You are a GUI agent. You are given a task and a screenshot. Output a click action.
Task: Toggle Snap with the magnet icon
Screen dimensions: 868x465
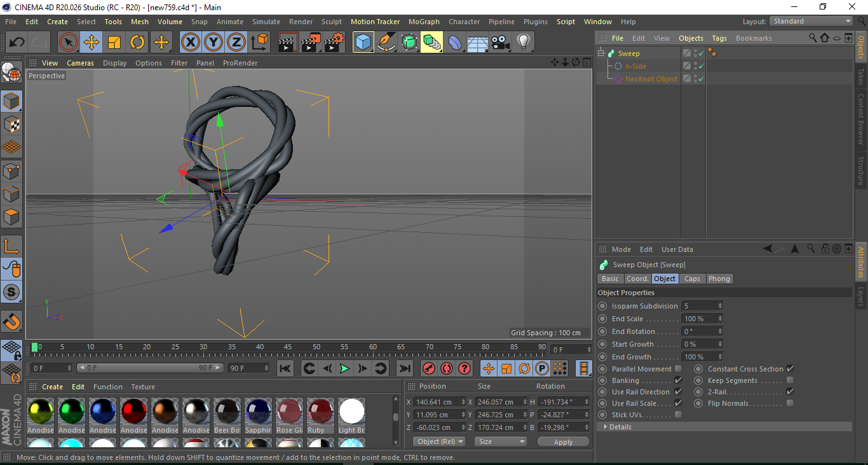click(x=11, y=321)
